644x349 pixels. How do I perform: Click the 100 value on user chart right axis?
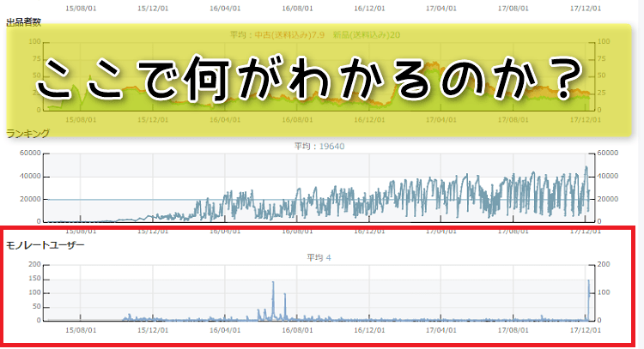(x=608, y=292)
